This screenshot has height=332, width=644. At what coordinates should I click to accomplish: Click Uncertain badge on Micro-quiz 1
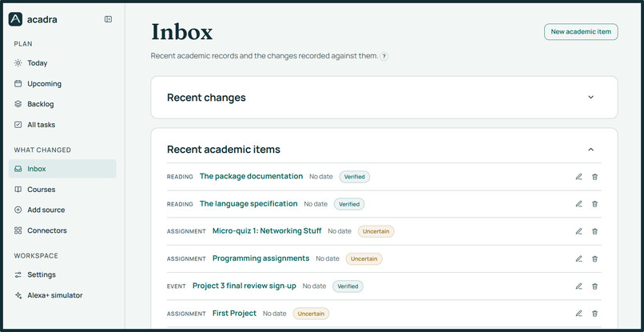coord(376,231)
